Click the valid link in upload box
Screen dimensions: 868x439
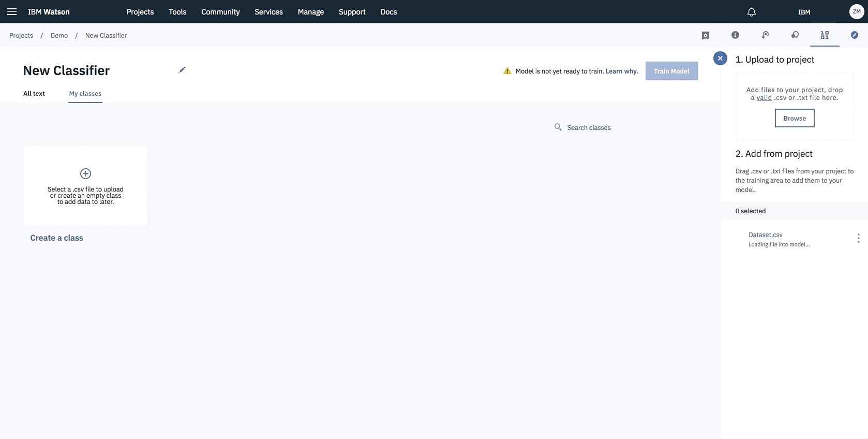(x=764, y=98)
